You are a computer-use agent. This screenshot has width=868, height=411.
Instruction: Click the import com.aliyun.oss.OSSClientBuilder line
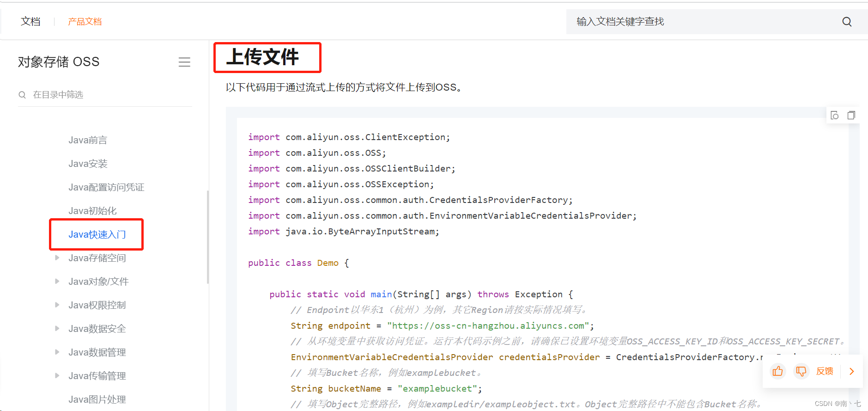point(352,169)
